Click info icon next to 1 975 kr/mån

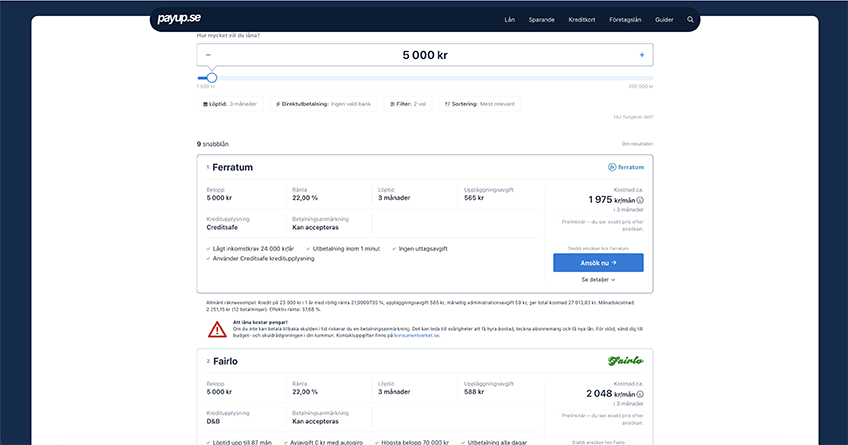point(640,200)
